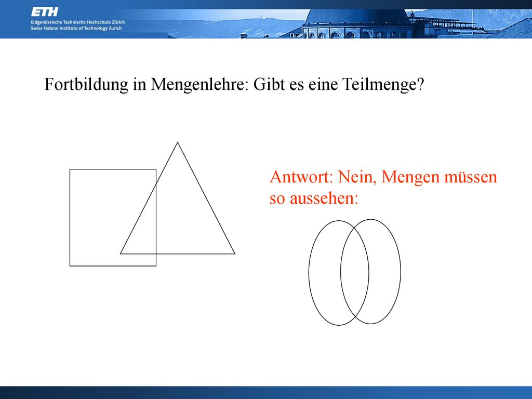Click the slide title 'Fortbildung in Mengenlehre'

pos(144,84)
